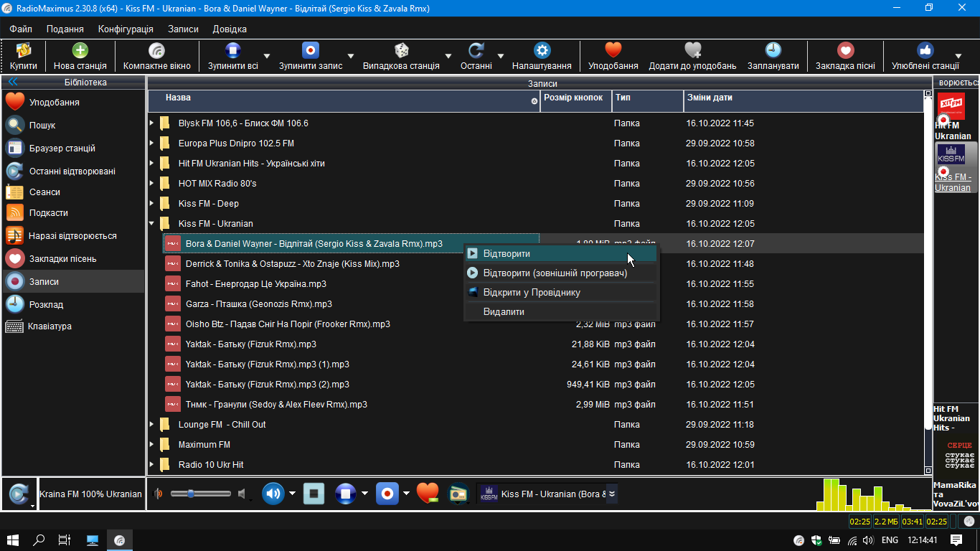Open the Windows notification center icon
The height and width of the screenshot is (551, 980).
pyautogui.click(x=956, y=540)
